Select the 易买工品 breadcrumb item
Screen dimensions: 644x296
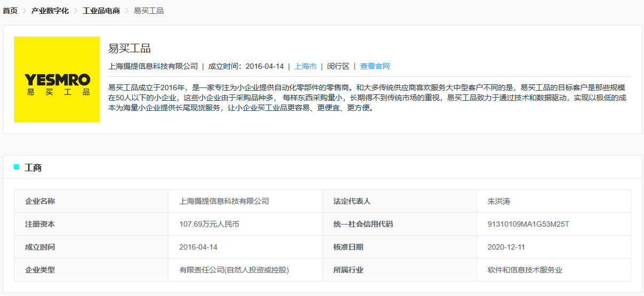coord(148,11)
